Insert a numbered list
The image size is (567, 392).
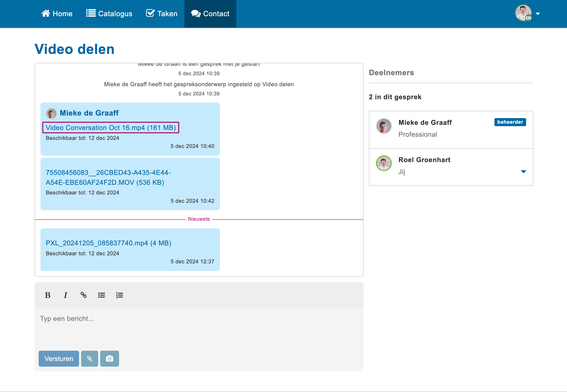click(120, 295)
